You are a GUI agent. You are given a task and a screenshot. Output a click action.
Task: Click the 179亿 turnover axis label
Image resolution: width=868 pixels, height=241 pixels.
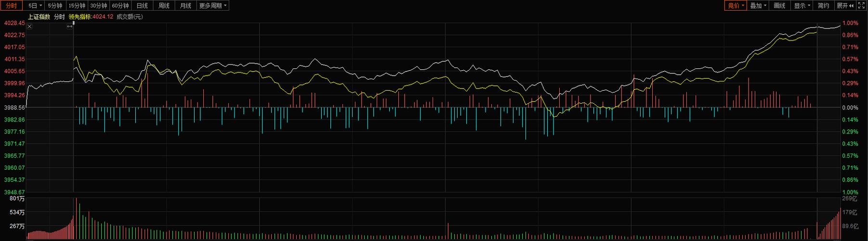click(x=850, y=213)
